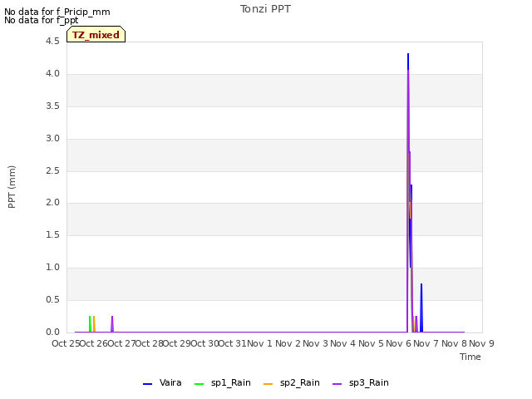Click the Nov 8 x-axis label
The height and width of the screenshot is (399, 532).
tap(454, 343)
